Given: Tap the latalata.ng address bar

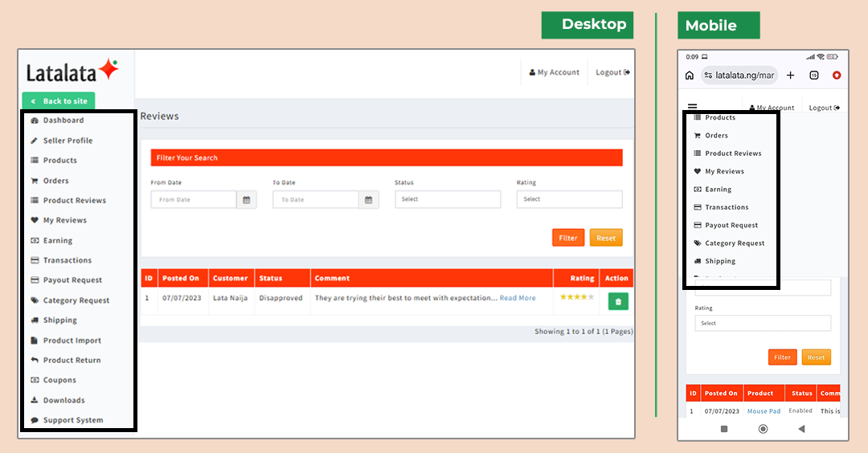Looking at the screenshot, I should 739,75.
